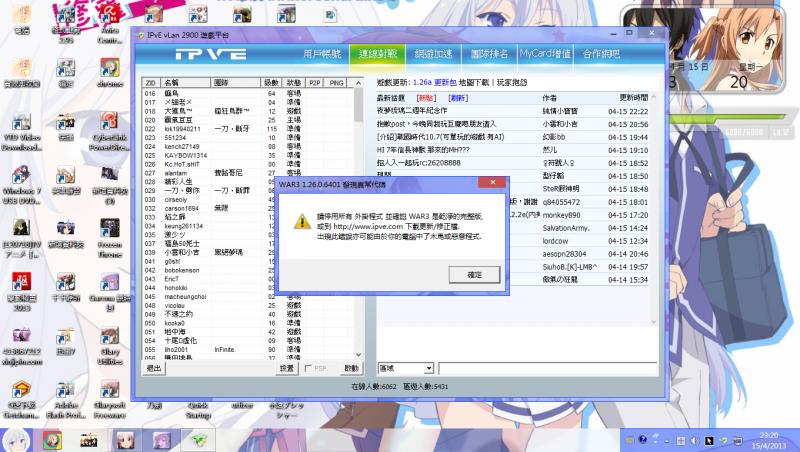The width and height of the screenshot is (800, 452).
Task: Click the 設置 button
Action: pyautogui.click(x=287, y=368)
